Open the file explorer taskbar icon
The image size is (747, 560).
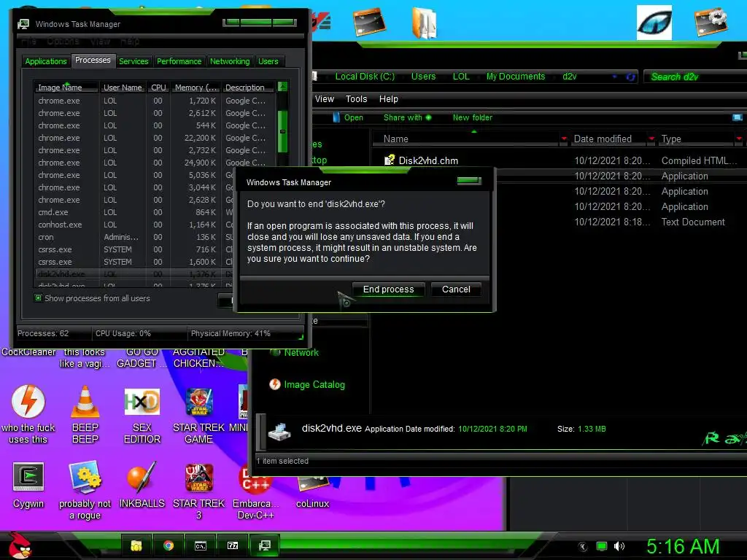click(x=136, y=545)
